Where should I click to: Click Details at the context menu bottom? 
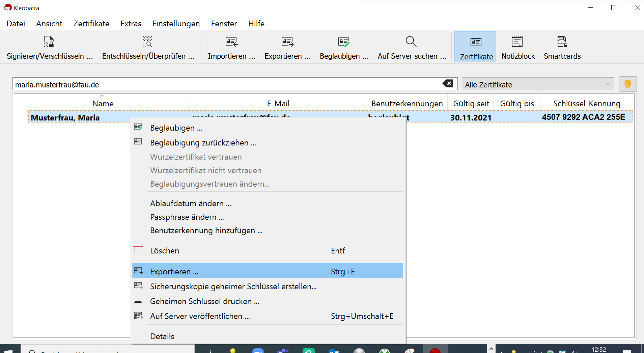pos(162,336)
